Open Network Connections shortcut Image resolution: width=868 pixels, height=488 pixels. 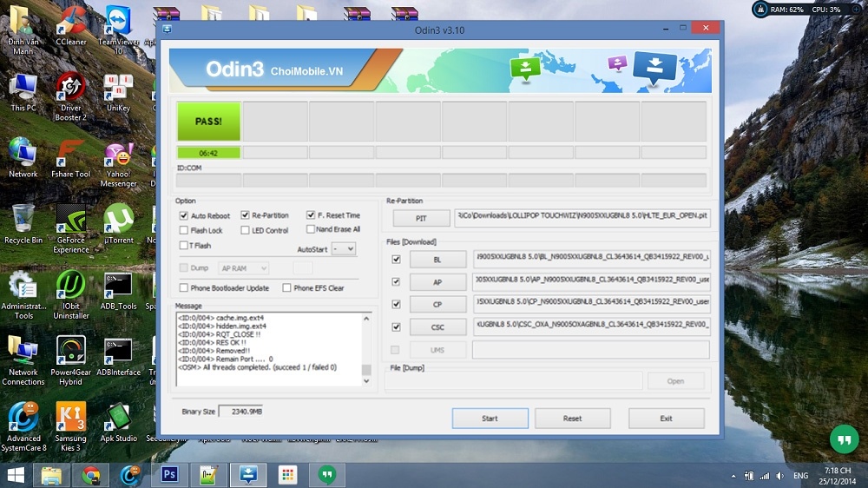pyautogui.click(x=23, y=360)
